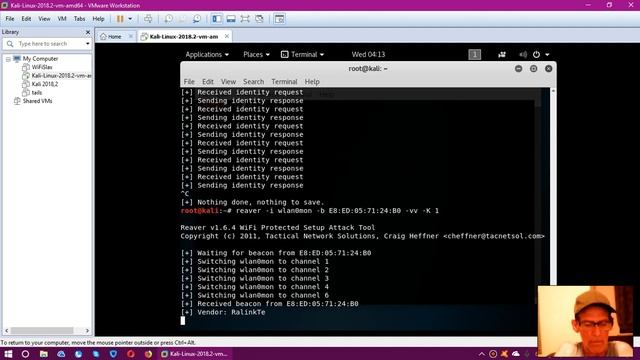Open the terminal Help menu
Viewport: 640px width, 360px height.
[312, 82]
